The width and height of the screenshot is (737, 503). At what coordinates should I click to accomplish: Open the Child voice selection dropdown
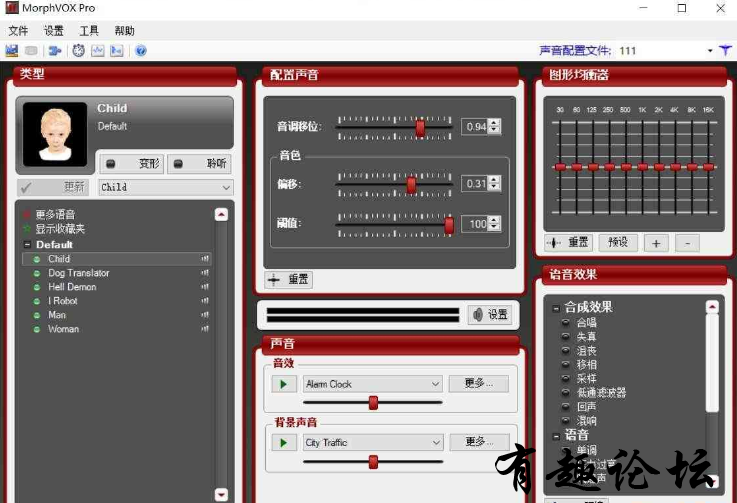point(166,187)
